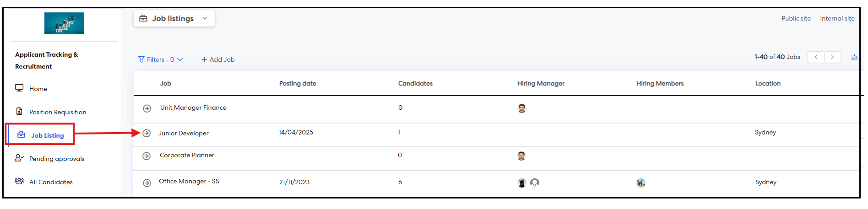Open Home in the sidebar
The width and height of the screenshot is (868, 209).
[x=38, y=89]
